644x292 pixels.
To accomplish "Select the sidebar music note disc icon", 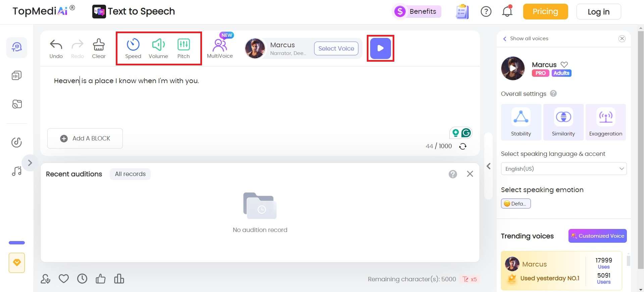I will (17, 142).
